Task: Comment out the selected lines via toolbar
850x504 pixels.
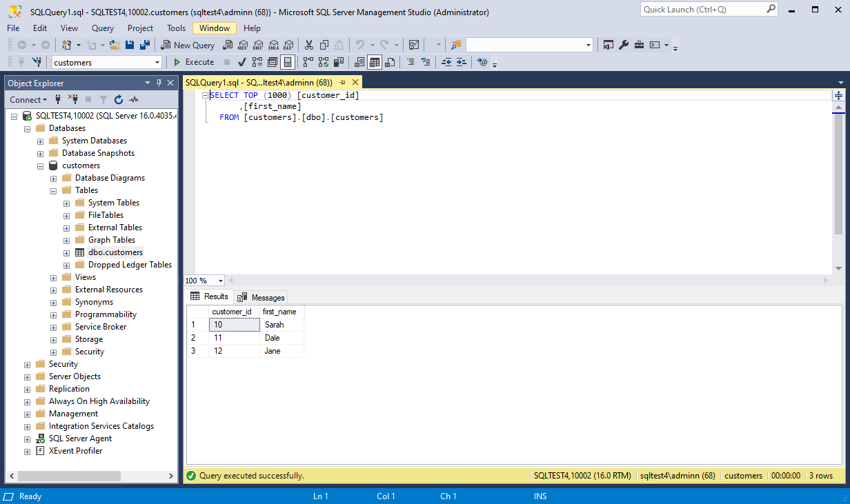Action: pyautogui.click(x=412, y=62)
